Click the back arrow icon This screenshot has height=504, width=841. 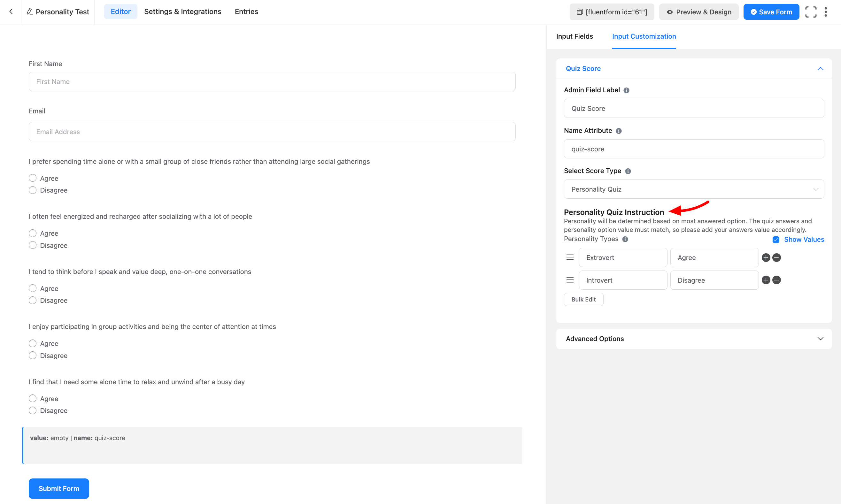tap(11, 11)
